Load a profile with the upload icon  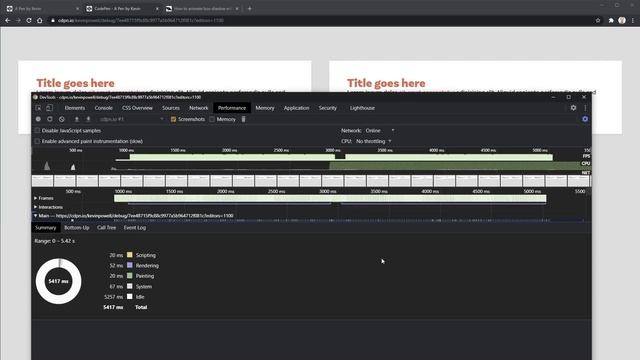(x=76, y=119)
